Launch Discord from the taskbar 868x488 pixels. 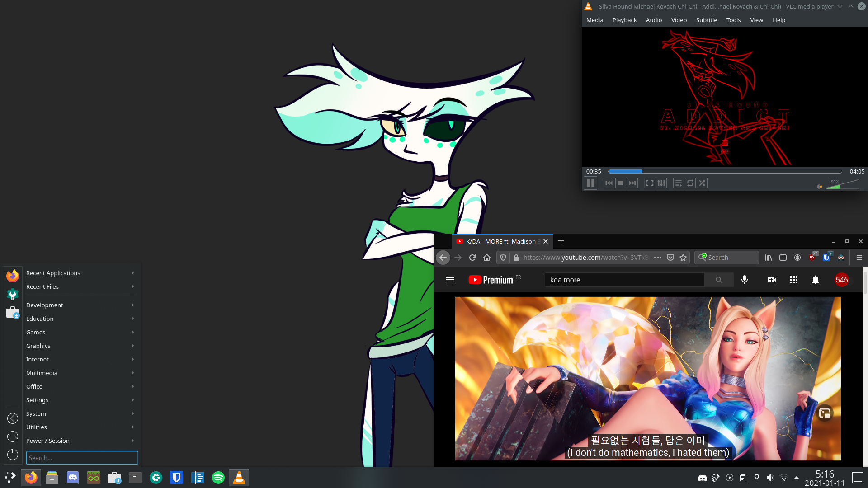pos(72,478)
